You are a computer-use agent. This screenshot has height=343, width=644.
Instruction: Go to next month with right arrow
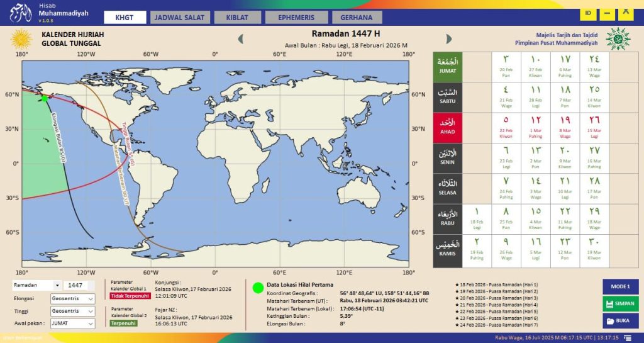tap(448, 39)
